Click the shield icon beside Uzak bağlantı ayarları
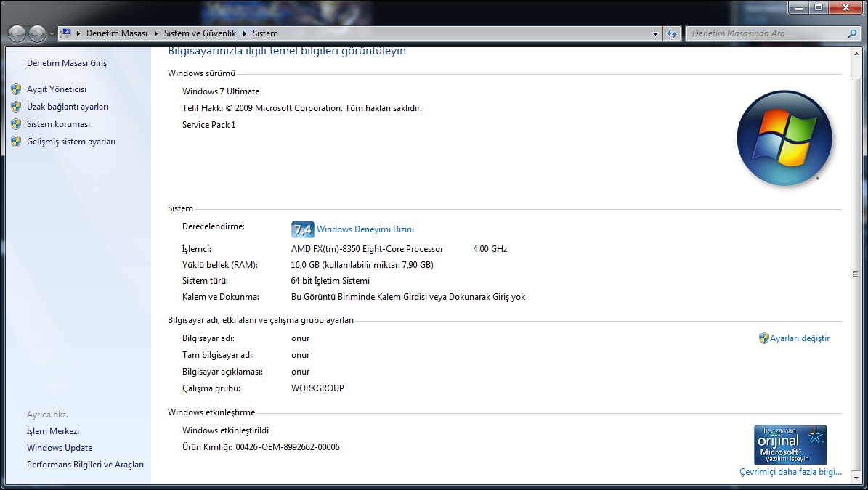The height and width of the screenshot is (490, 868). [x=16, y=107]
